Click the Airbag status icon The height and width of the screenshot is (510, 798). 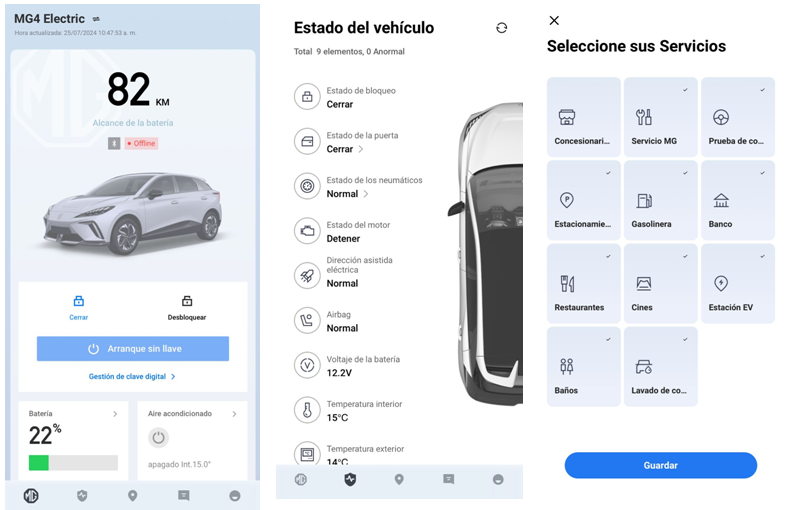coord(307,320)
